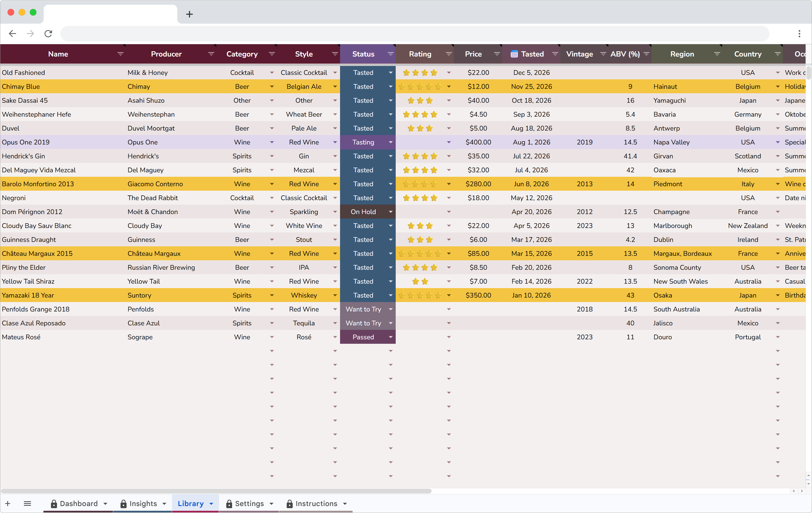
Task: Switch to the Insights sheet tab
Action: point(143,504)
